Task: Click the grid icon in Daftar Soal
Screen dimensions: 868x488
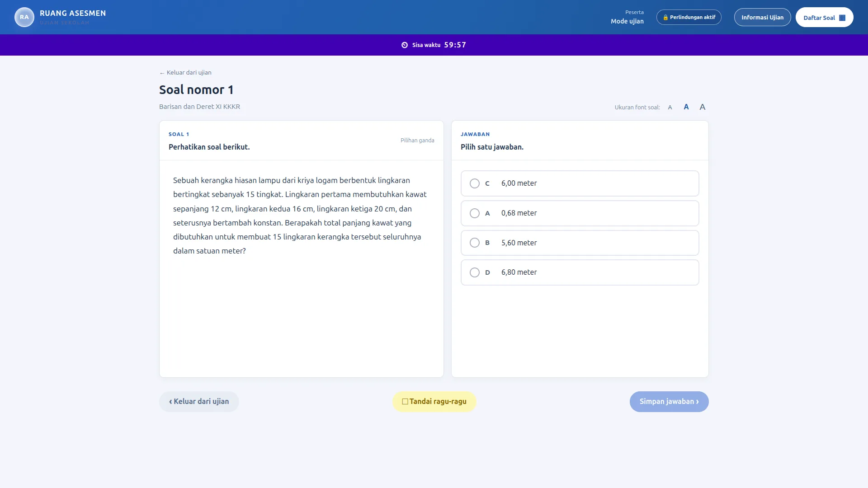Action: tap(842, 18)
